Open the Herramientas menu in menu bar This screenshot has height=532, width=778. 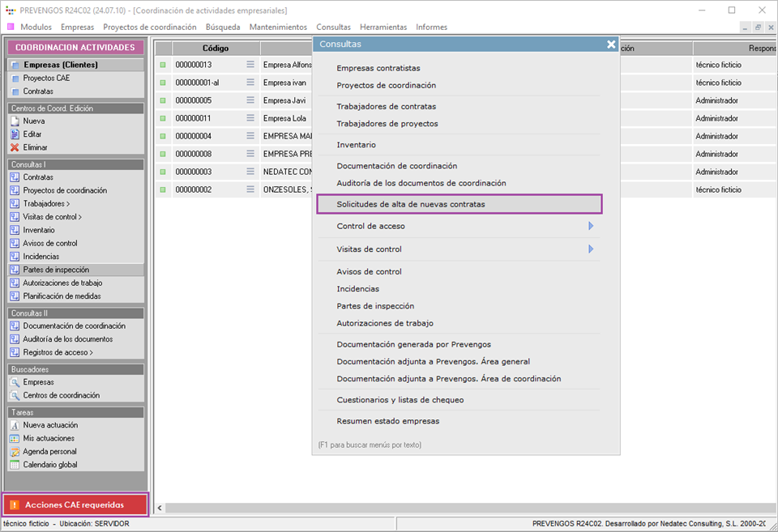(383, 27)
